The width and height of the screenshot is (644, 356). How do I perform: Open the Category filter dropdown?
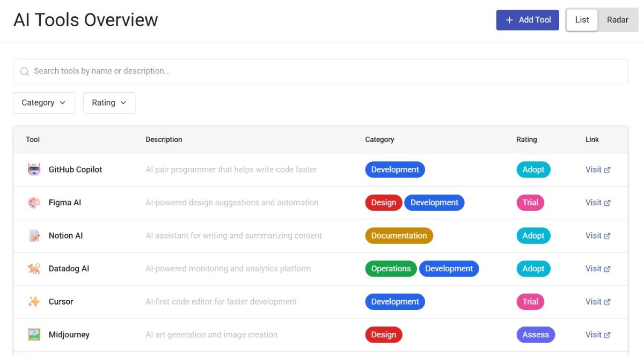click(x=43, y=103)
